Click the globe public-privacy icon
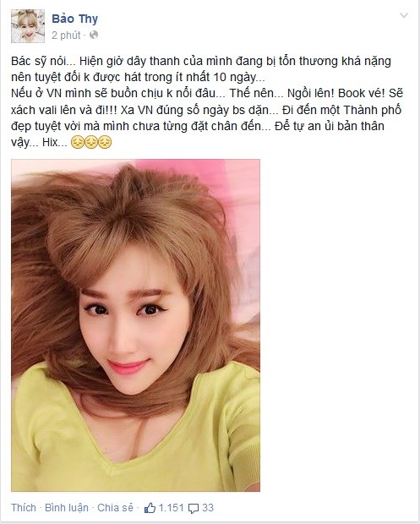The image size is (420, 524). (94, 35)
